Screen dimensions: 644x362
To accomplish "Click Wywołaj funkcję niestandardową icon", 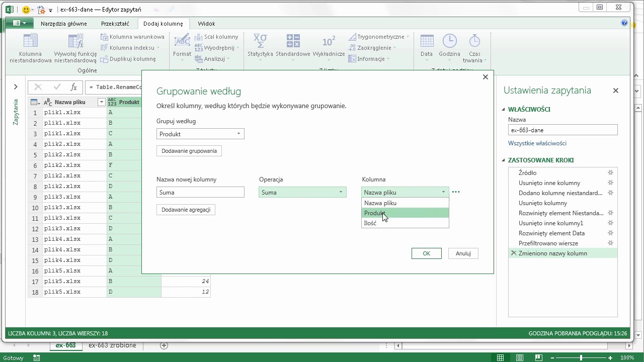I will pos(75,41).
